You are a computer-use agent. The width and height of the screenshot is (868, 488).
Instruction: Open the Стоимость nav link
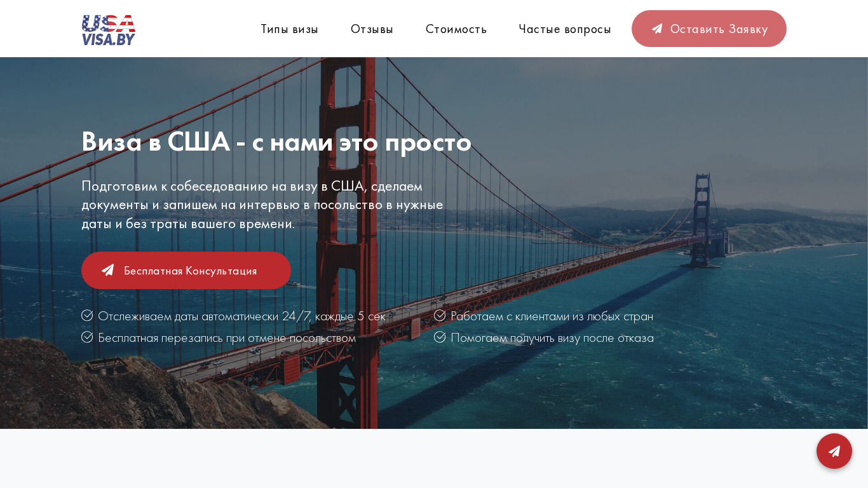(456, 29)
